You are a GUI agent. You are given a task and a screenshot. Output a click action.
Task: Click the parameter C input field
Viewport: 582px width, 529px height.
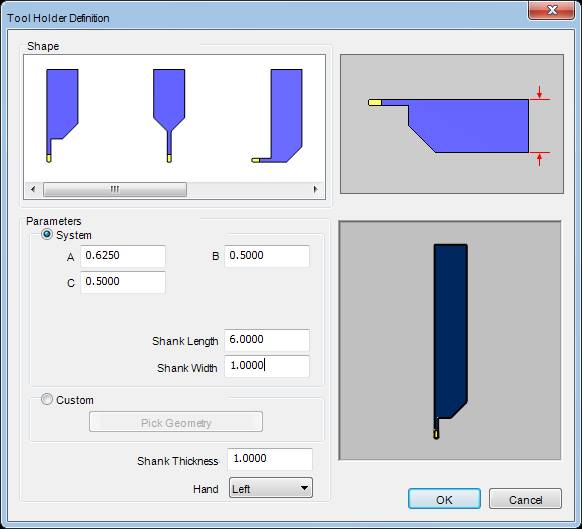coord(123,282)
